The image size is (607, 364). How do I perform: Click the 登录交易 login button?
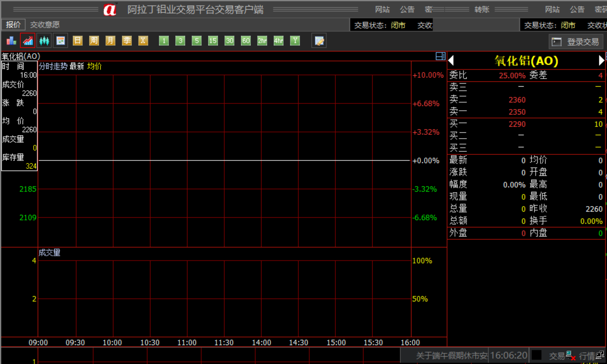click(x=576, y=42)
